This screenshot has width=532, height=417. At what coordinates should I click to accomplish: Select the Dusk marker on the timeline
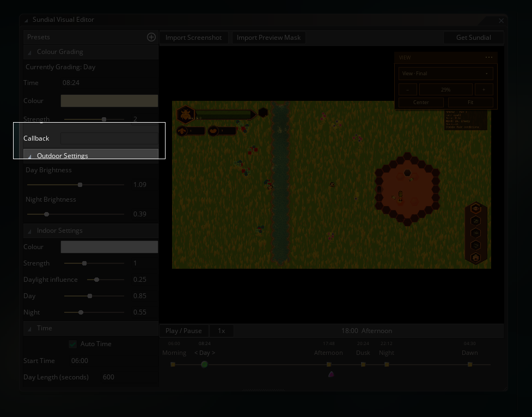pyautogui.click(x=363, y=364)
